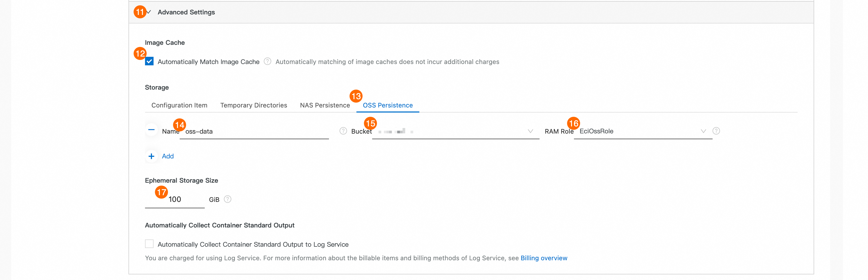Click the Name field containing oss-data
The image size is (868, 280).
click(x=256, y=131)
